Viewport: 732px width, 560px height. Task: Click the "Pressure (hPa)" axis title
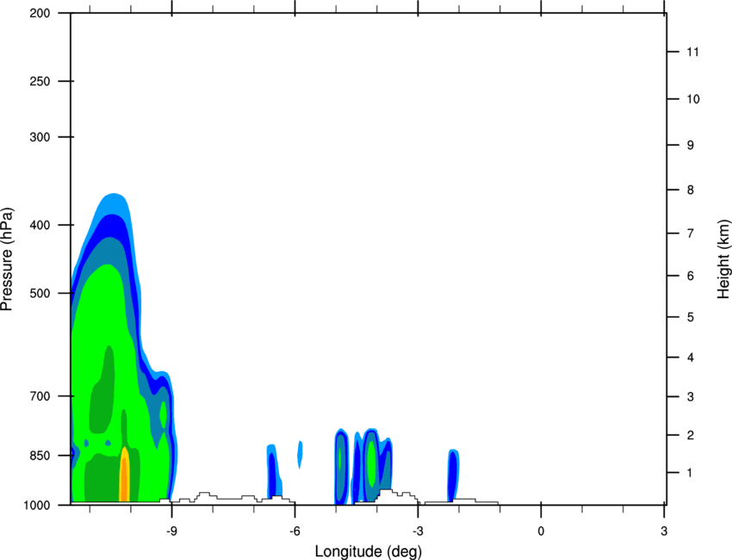coord(7,259)
